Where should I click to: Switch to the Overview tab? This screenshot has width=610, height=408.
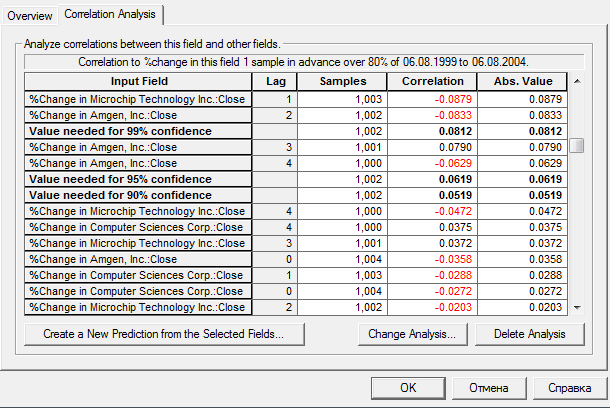point(29,15)
